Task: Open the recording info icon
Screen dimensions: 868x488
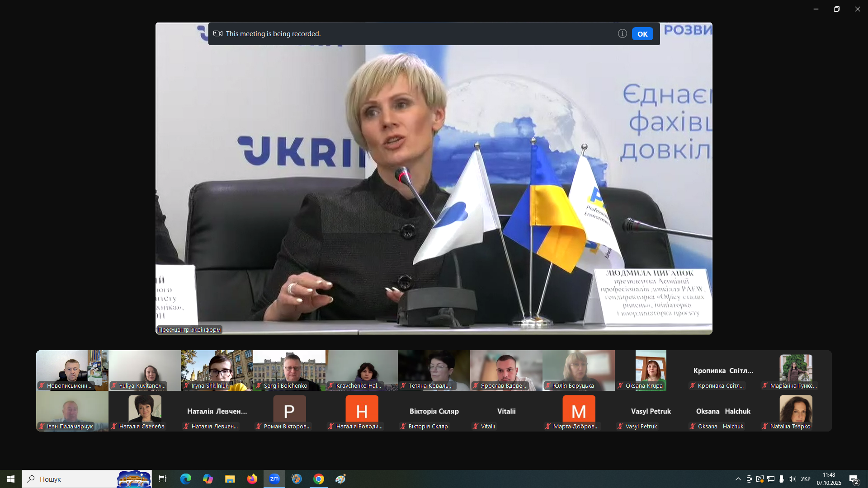Action: coord(622,33)
